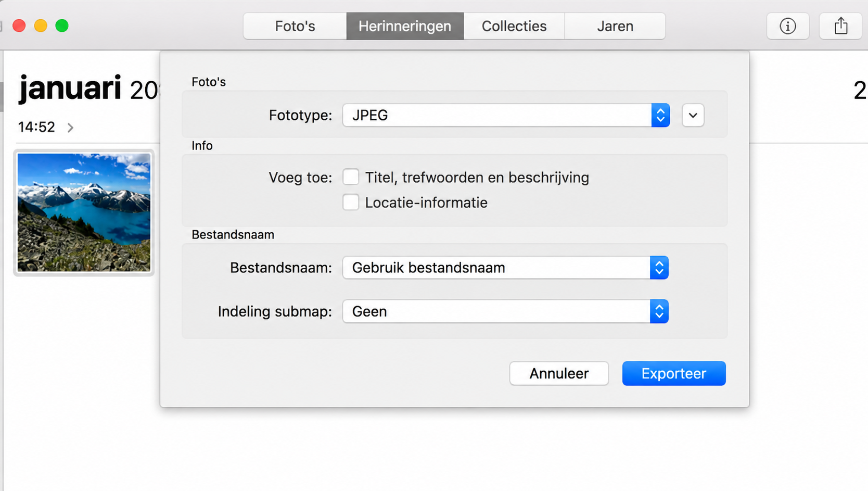This screenshot has height=491, width=868.
Task: Click the Exporteer button
Action: click(x=674, y=373)
